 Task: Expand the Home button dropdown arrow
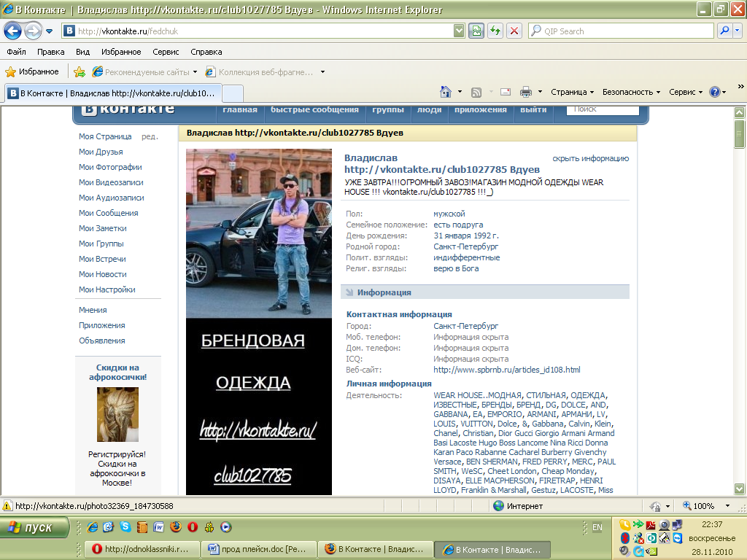pyautogui.click(x=460, y=92)
